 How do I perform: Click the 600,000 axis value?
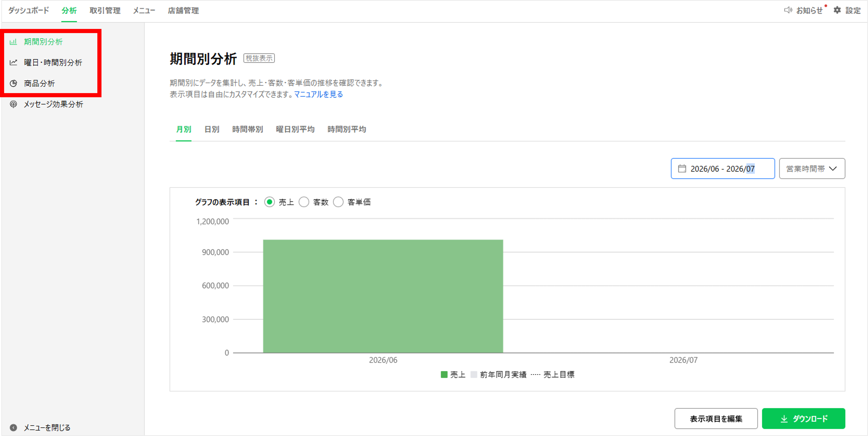click(215, 285)
